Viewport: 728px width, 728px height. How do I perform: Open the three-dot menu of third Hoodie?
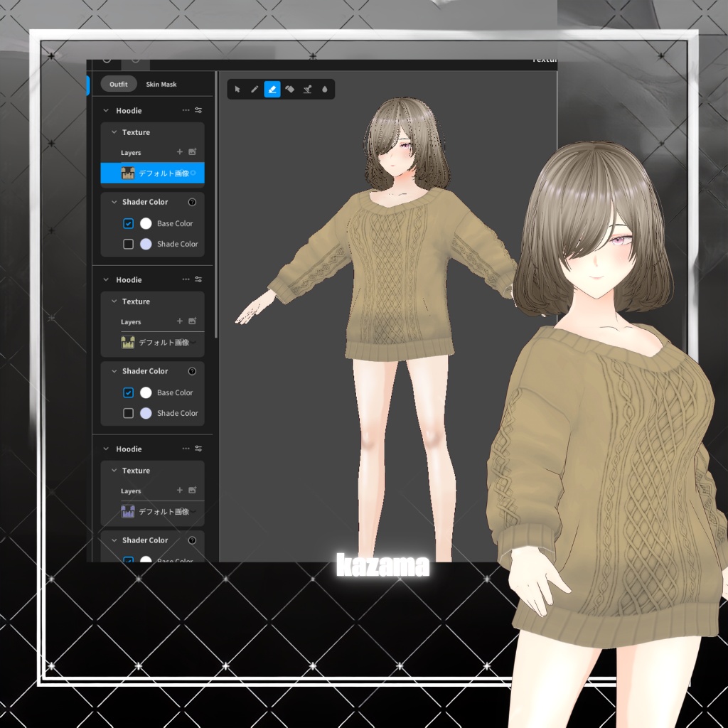tap(186, 449)
